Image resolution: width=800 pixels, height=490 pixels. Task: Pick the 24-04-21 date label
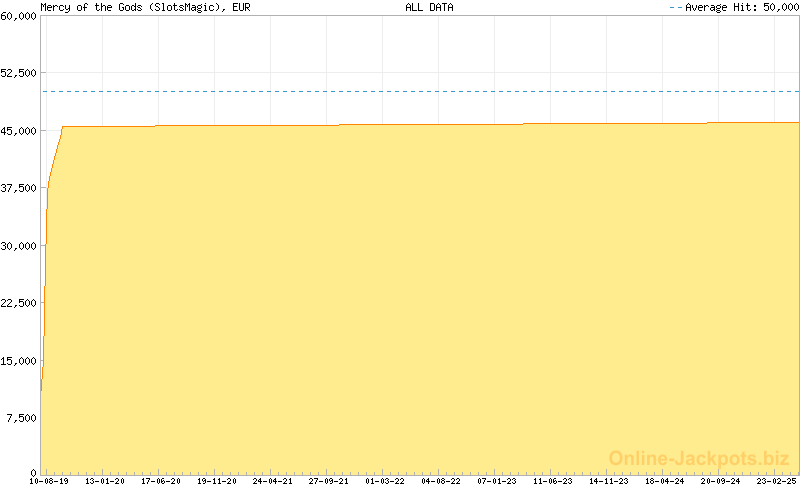tap(272, 481)
